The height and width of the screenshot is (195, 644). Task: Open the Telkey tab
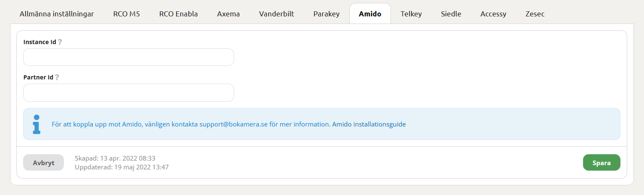click(x=411, y=14)
